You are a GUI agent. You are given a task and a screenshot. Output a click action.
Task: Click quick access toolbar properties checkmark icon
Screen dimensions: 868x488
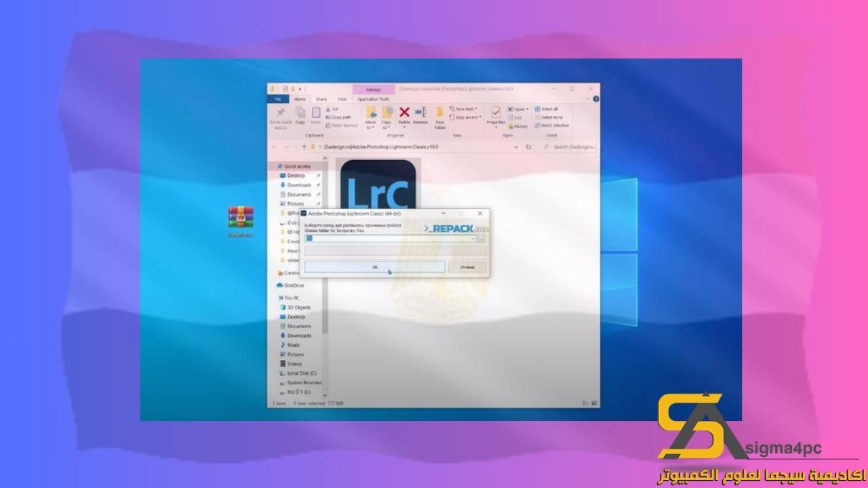pyautogui.click(x=285, y=89)
